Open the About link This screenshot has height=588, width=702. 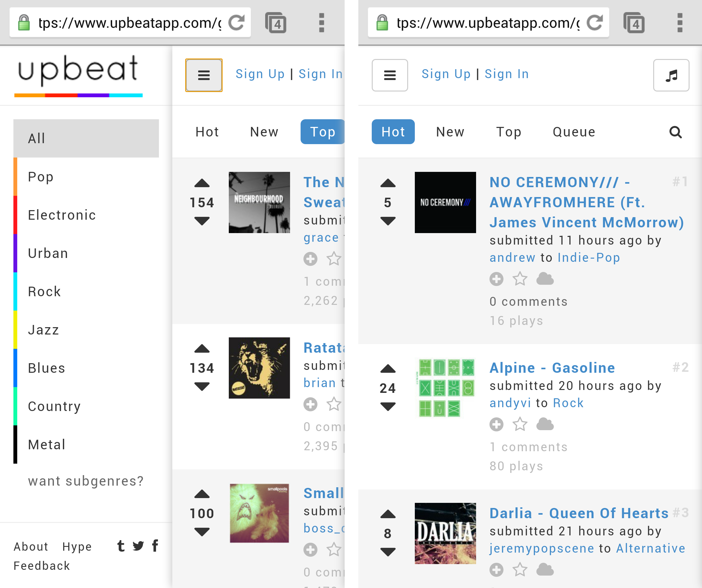point(31,547)
